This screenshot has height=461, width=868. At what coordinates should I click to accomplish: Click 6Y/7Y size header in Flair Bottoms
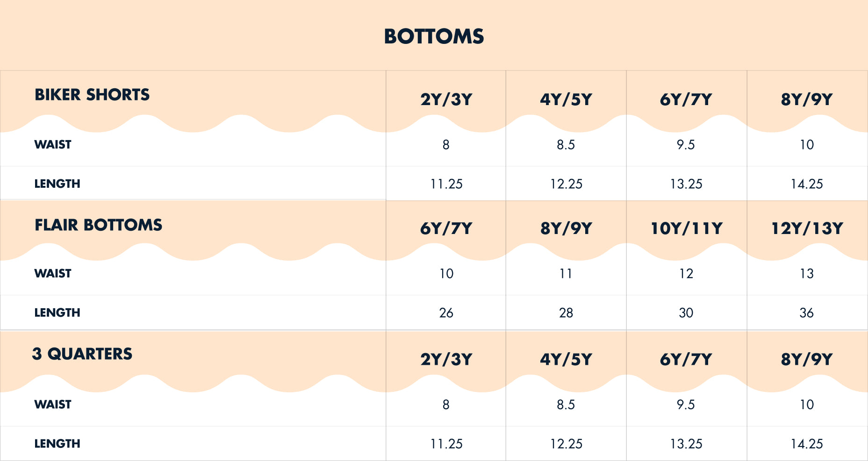coord(446,228)
